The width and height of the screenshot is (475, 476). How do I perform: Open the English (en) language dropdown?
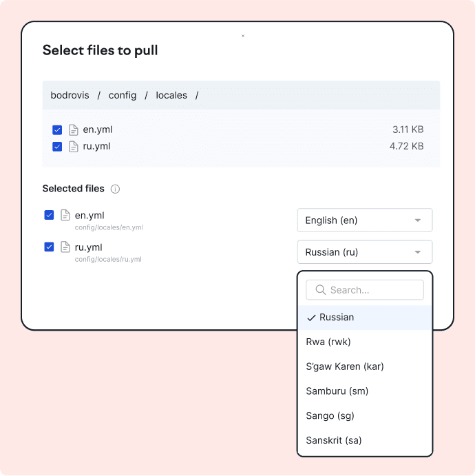(364, 220)
